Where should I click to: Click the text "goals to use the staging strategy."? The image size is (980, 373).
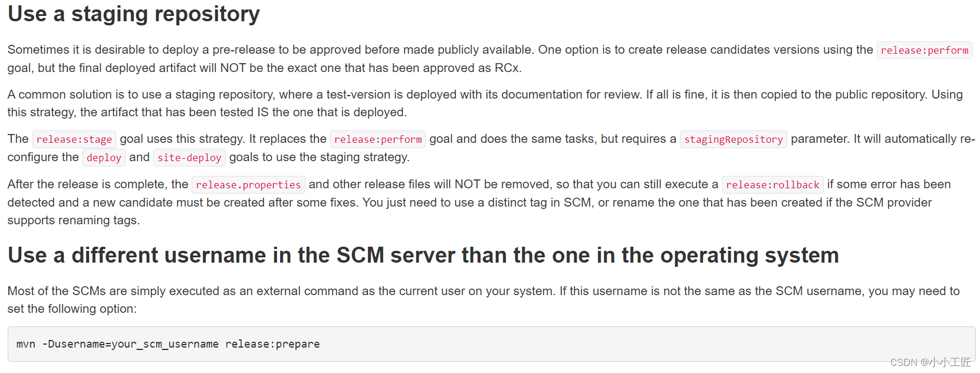(x=319, y=158)
